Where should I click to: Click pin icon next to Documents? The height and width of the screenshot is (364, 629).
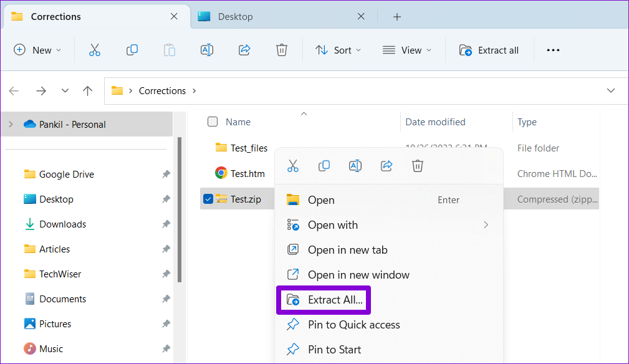(x=166, y=299)
